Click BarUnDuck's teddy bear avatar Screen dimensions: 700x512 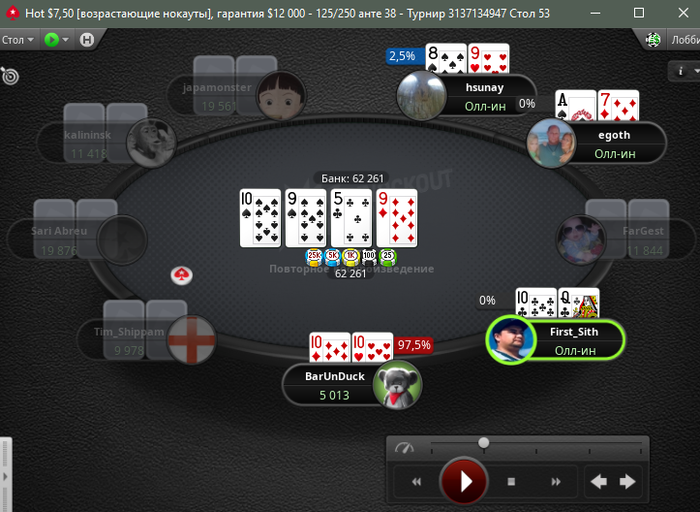pos(397,385)
